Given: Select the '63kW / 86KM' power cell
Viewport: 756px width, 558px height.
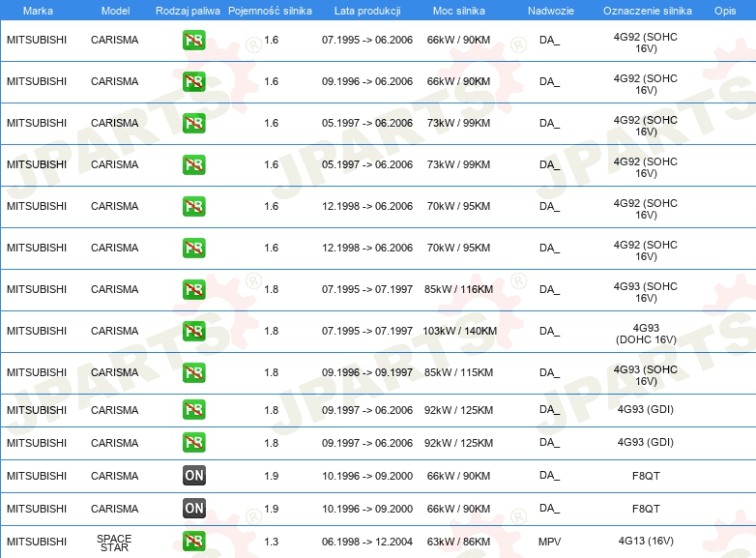Looking at the screenshot, I should (458, 542).
